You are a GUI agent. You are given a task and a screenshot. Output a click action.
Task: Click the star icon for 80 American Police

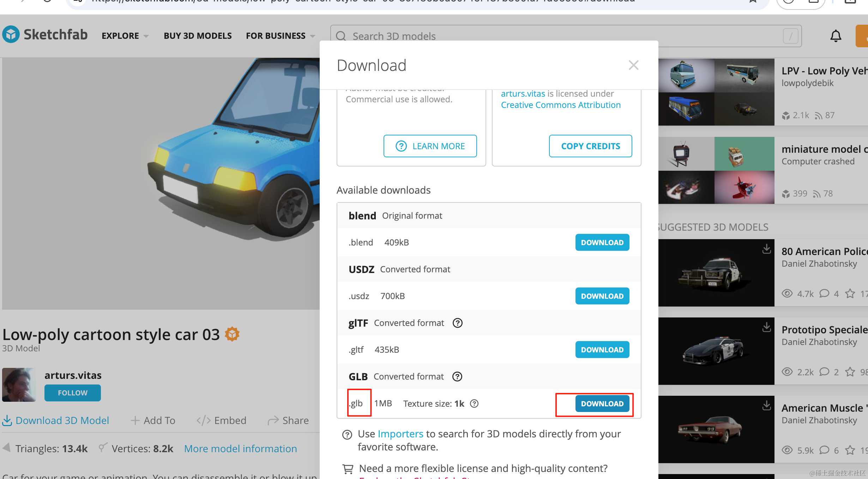(850, 293)
